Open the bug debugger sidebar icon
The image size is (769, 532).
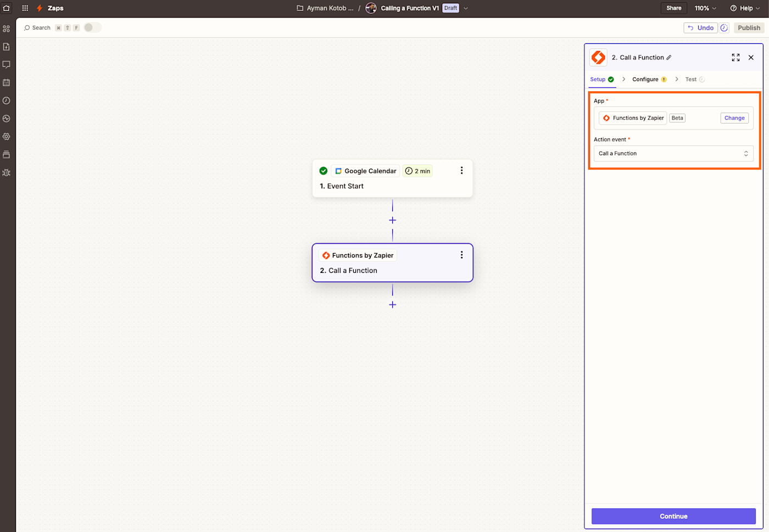click(x=7, y=172)
